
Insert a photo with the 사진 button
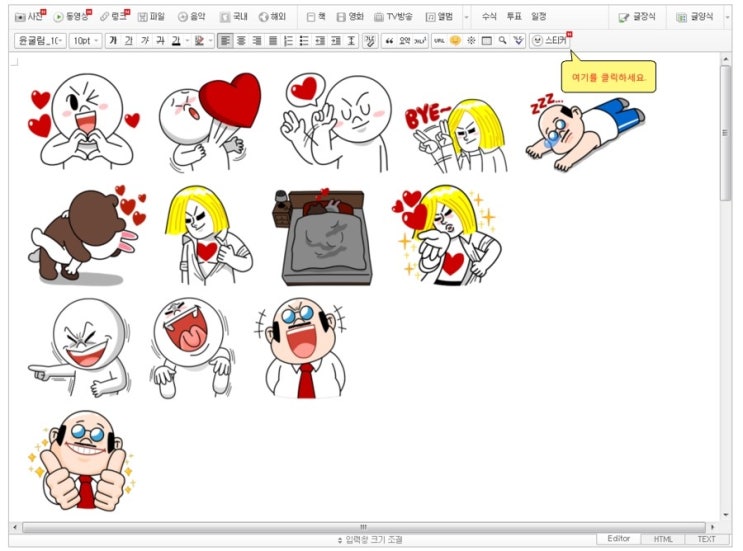point(30,17)
